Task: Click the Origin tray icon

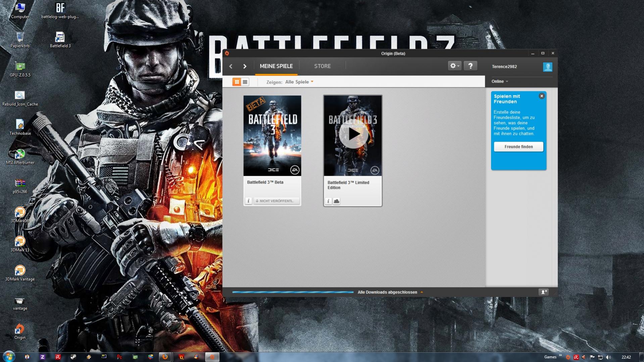Action: (x=568, y=357)
